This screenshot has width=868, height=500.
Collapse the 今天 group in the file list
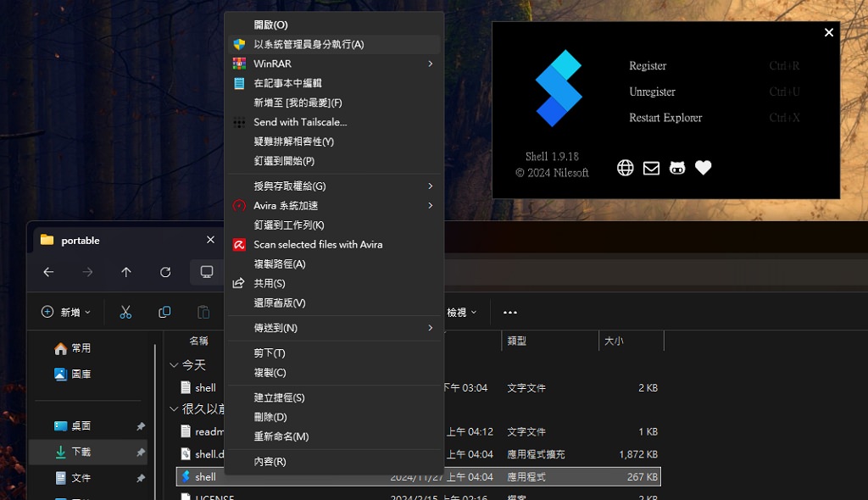[x=175, y=364]
